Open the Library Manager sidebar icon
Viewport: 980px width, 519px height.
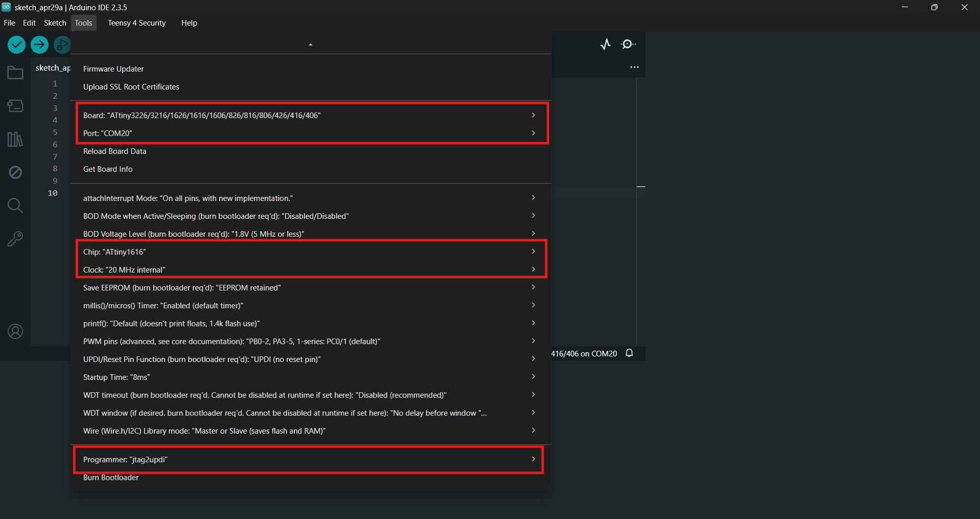tap(15, 139)
